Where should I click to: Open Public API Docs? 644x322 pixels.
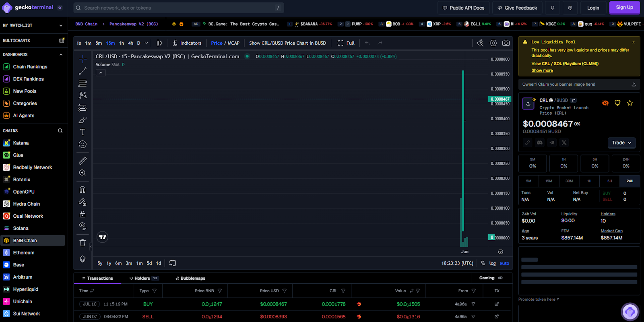coord(463,8)
